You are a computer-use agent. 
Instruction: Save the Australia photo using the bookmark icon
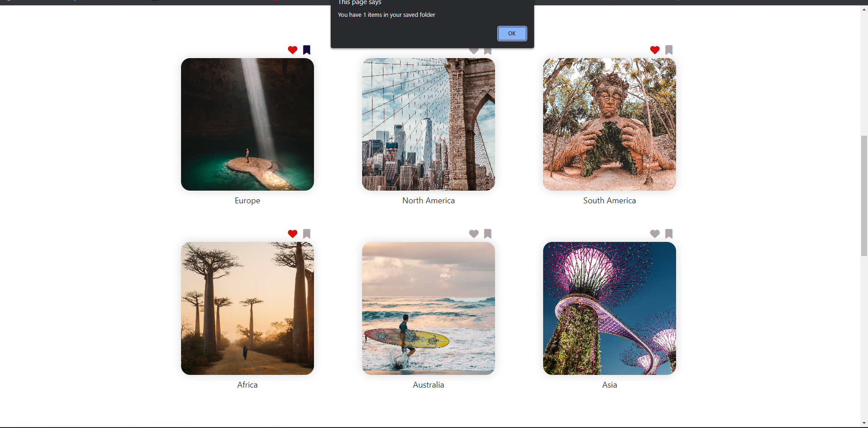click(x=487, y=234)
